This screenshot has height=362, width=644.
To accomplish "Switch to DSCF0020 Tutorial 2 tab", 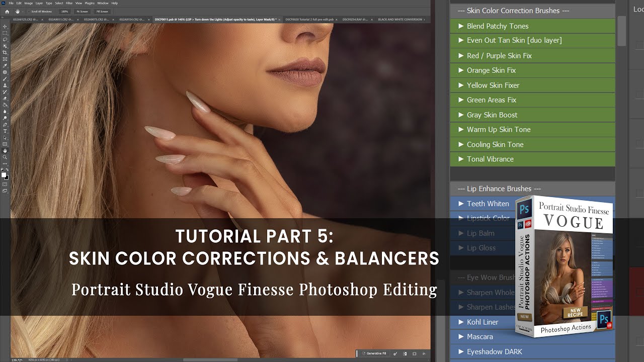I will click(309, 20).
